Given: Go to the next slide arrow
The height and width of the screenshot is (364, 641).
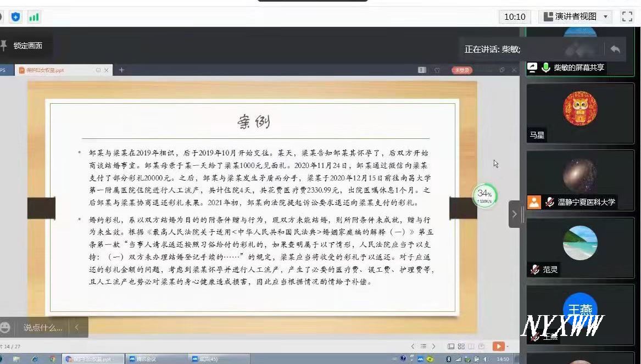Looking at the screenshot, I should 434,346.
